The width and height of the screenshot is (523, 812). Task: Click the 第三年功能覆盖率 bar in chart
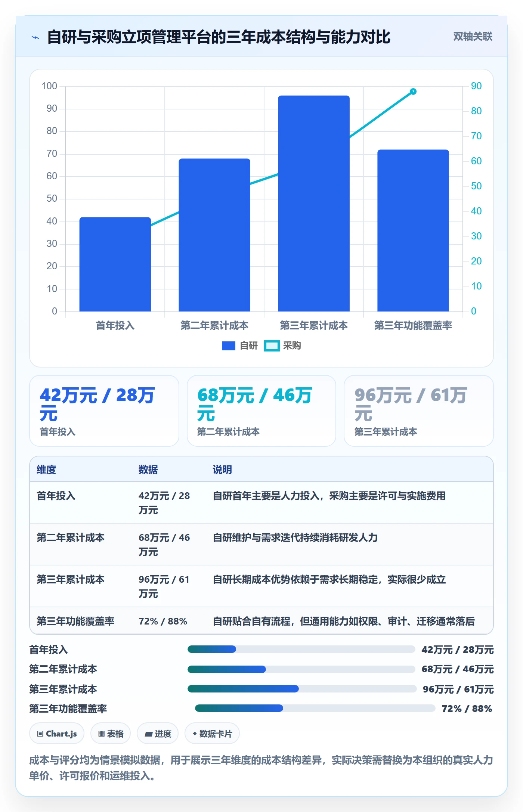[413, 230]
